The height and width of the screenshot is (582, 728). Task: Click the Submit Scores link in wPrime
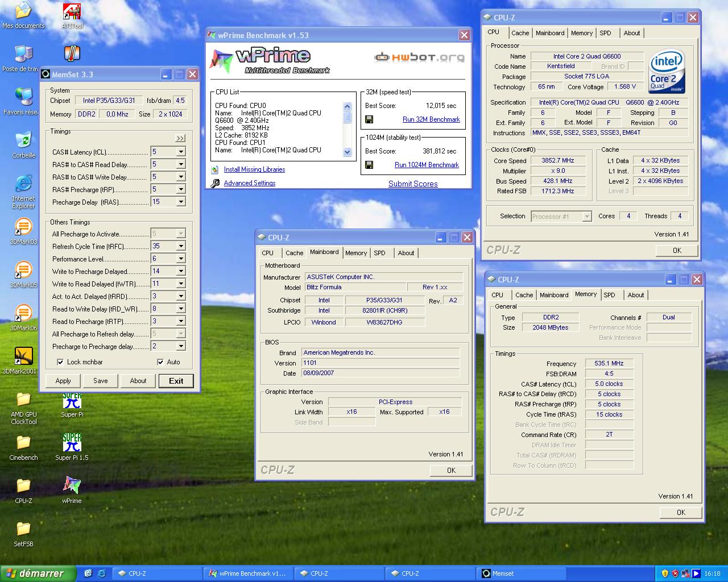pyautogui.click(x=413, y=184)
